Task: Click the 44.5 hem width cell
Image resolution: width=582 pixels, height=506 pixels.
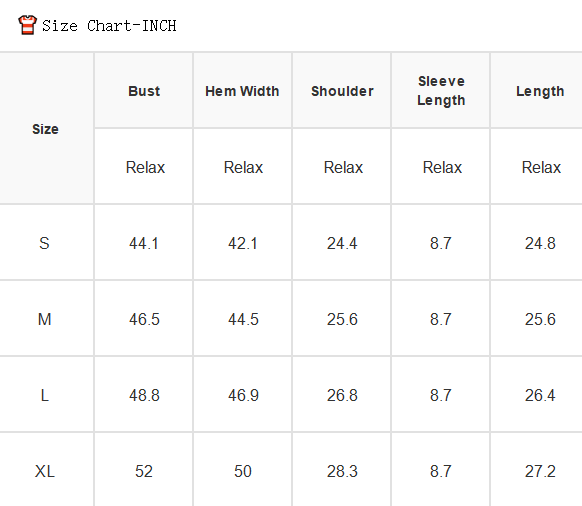Action: pyautogui.click(x=243, y=319)
